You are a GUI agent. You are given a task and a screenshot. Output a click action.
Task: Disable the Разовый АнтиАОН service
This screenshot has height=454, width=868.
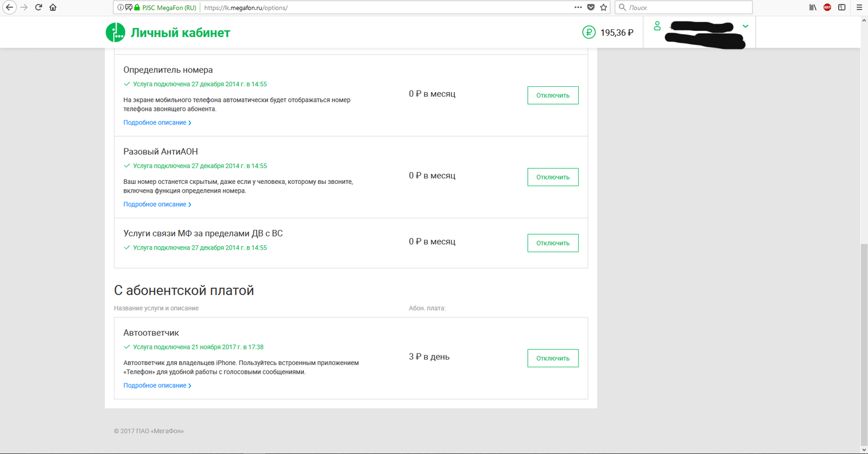point(553,177)
